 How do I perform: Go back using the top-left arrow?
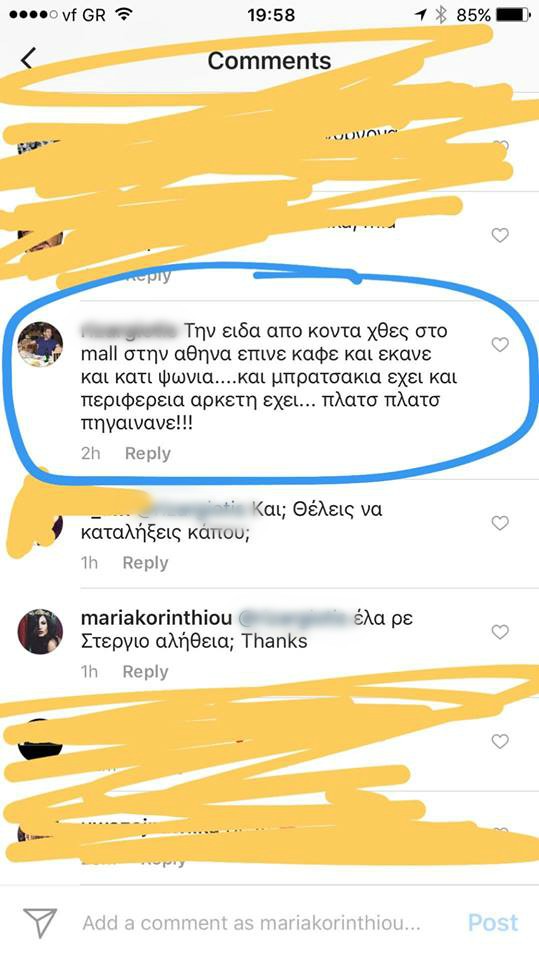coord(27,59)
